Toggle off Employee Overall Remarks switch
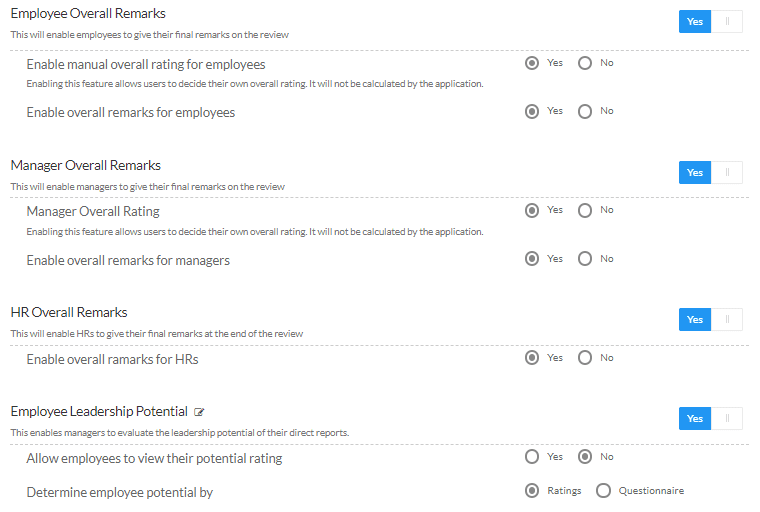760x512 pixels. click(x=711, y=21)
